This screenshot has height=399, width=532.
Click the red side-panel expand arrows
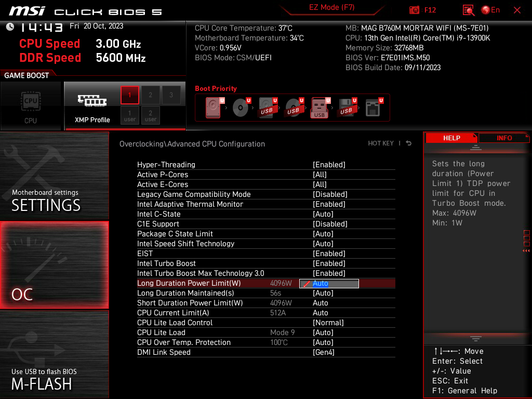[526, 251]
